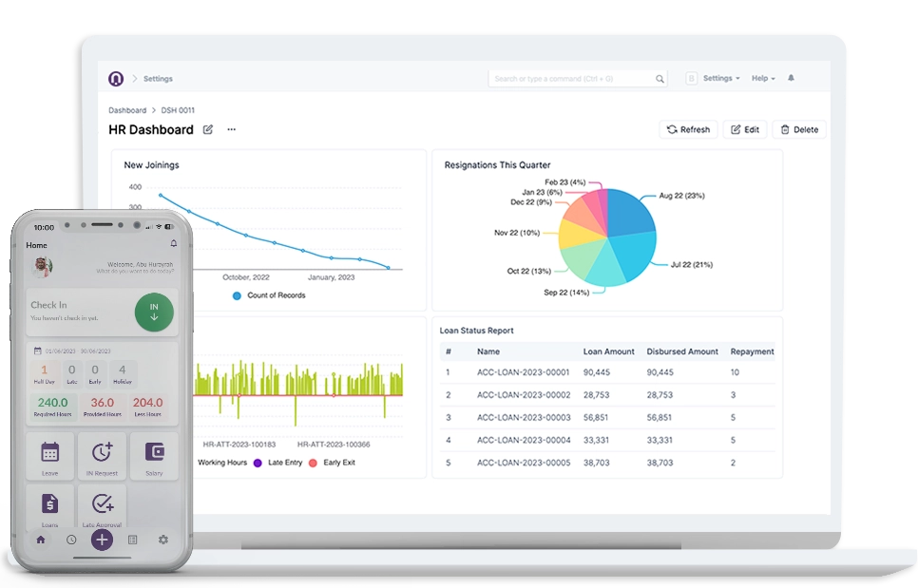Open loan ACC-LOAN-2023-00002 row

pyautogui.click(x=607, y=395)
